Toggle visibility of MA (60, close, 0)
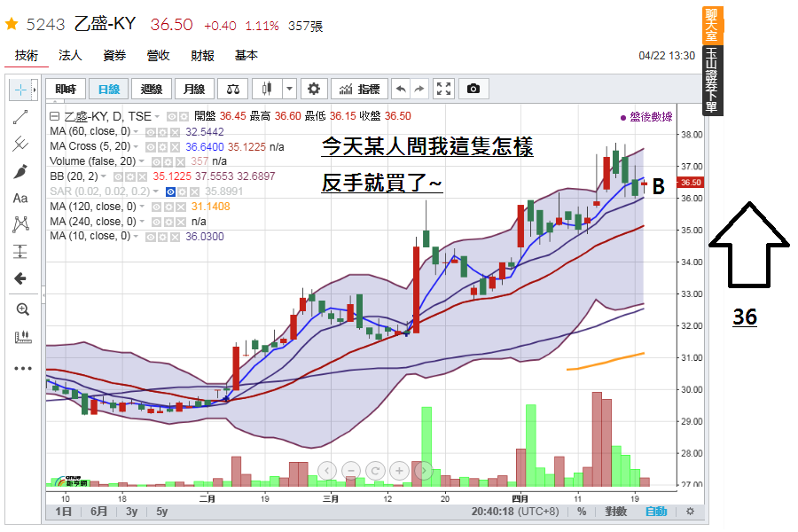The image size is (798, 532). coord(151,132)
